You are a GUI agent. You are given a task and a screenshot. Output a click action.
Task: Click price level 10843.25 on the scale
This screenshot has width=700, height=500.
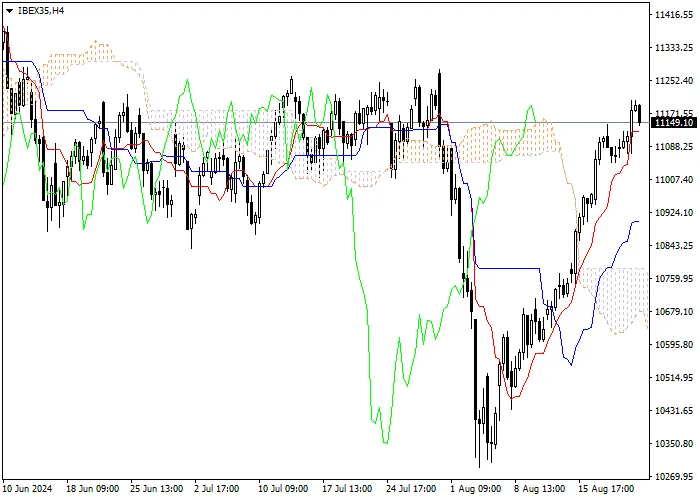pos(674,246)
